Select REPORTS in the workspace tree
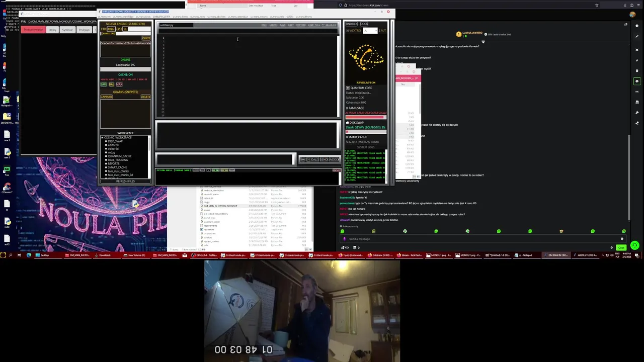This screenshot has width=644, height=362. pyautogui.click(x=114, y=164)
